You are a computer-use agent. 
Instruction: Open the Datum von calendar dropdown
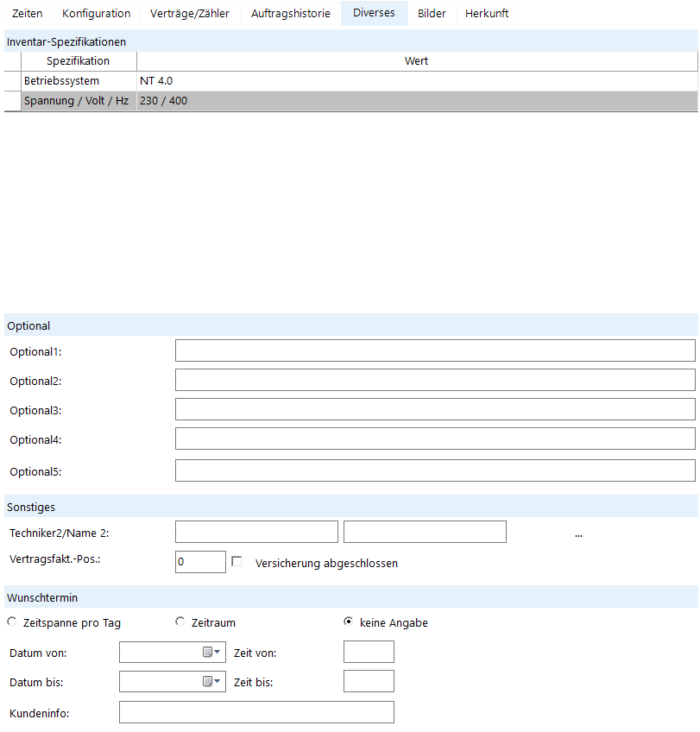211,653
